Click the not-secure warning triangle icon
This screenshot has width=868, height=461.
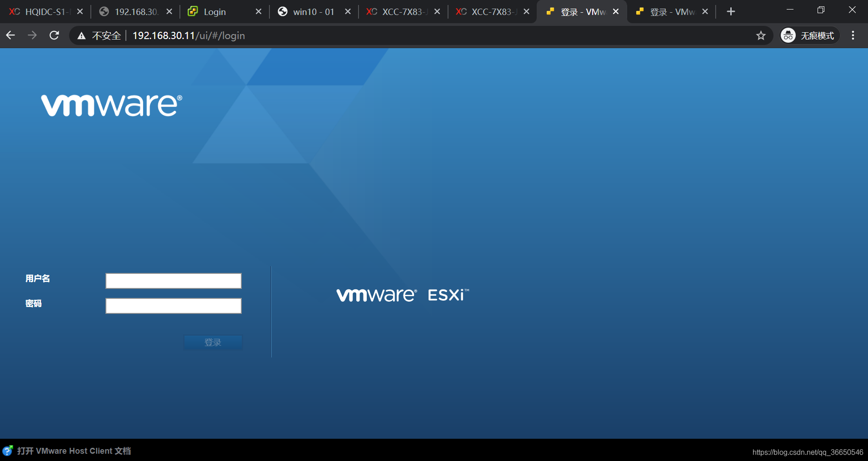(x=81, y=36)
